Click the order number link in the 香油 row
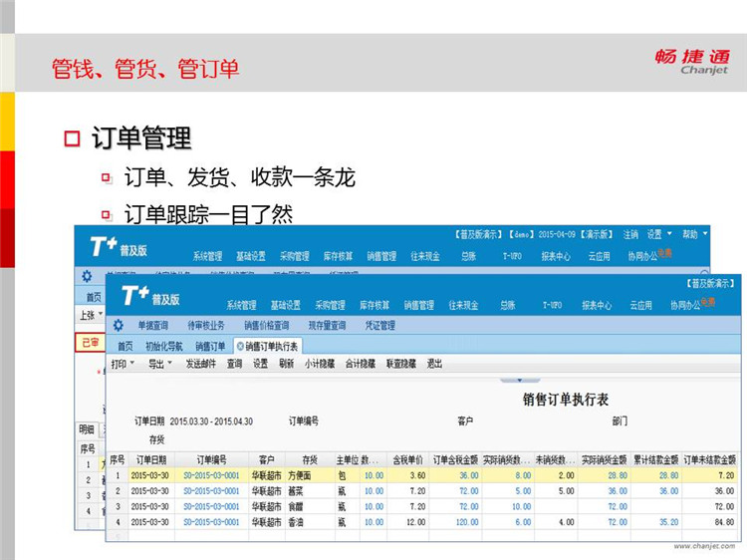The width and height of the screenshot is (747, 560). pyautogui.click(x=211, y=522)
